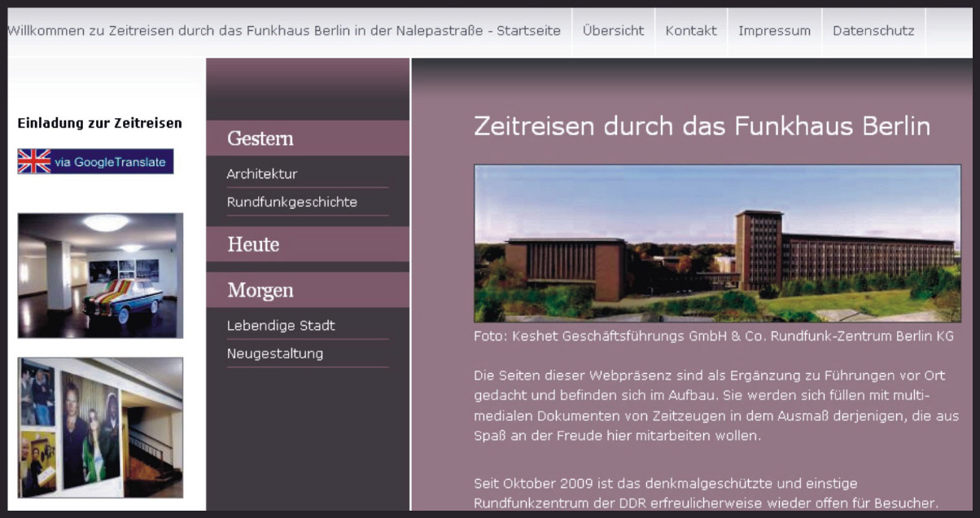Image resolution: width=980 pixels, height=518 pixels.
Task: Go to the Kontakt page
Action: click(x=690, y=31)
